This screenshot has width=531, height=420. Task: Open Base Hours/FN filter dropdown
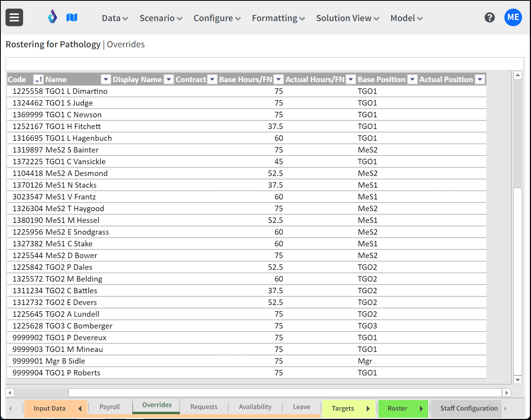tap(279, 79)
